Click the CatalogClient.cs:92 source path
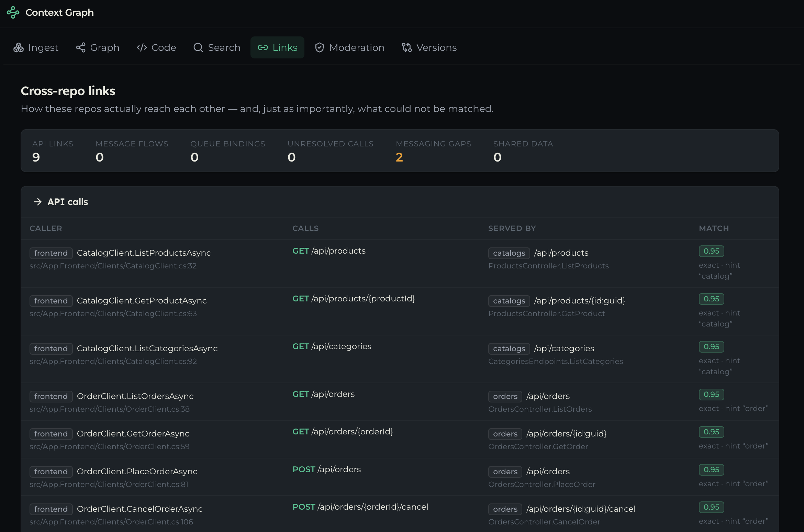The height and width of the screenshot is (532, 804). point(113,362)
